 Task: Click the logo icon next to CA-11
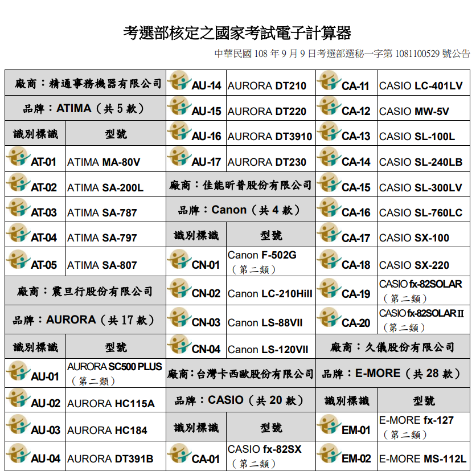(329, 80)
